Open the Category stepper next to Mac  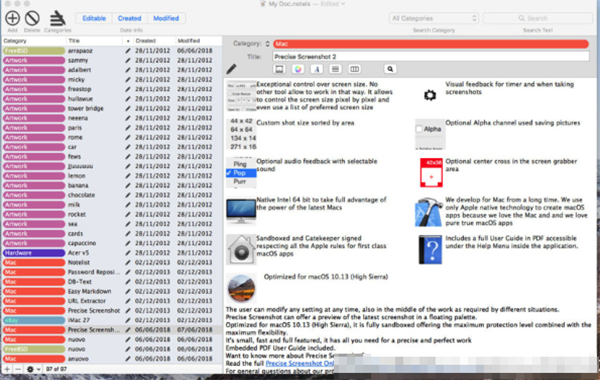coord(267,44)
